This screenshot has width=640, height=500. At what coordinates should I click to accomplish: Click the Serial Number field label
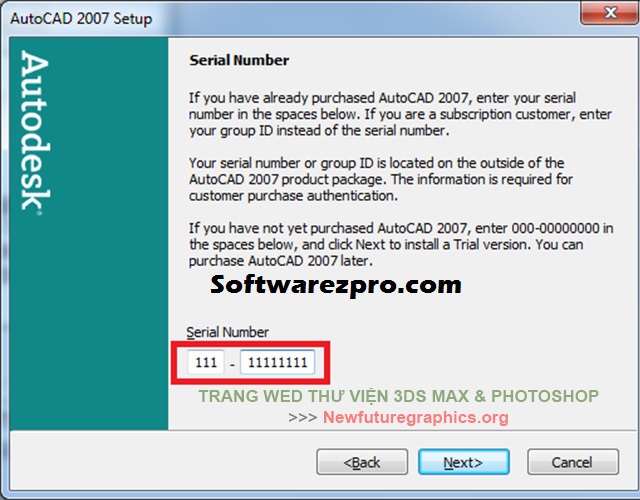(227, 332)
